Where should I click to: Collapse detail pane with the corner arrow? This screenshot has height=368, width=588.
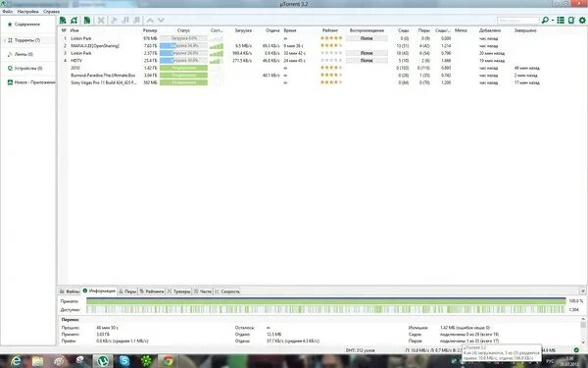click(x=582, y=291)
